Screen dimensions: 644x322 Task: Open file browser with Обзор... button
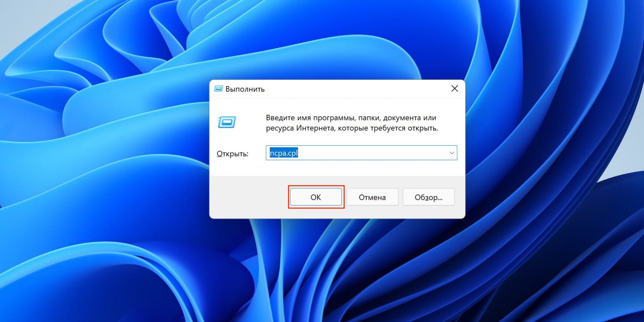click(x=428, y=197)
